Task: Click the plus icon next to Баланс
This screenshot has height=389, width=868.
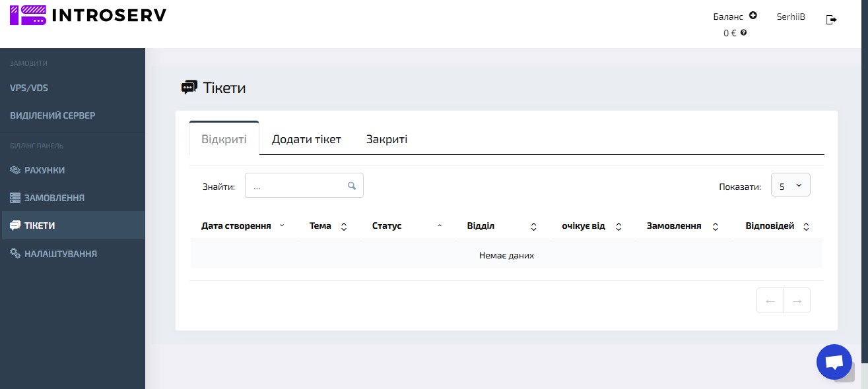Action: (x=753, y=16)
